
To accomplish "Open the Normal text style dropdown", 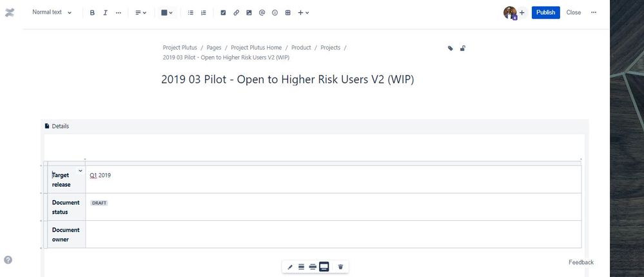I will (x=52, y=12).
